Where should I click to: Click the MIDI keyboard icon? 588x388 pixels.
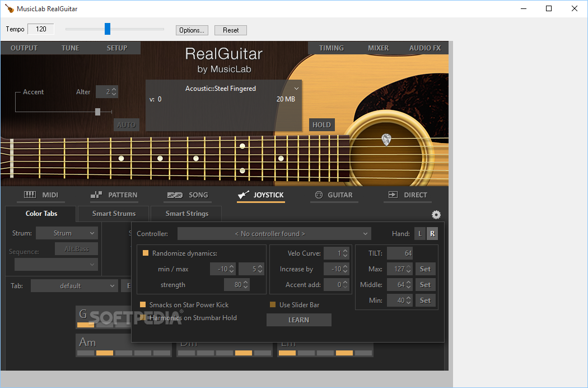[30, 195]
